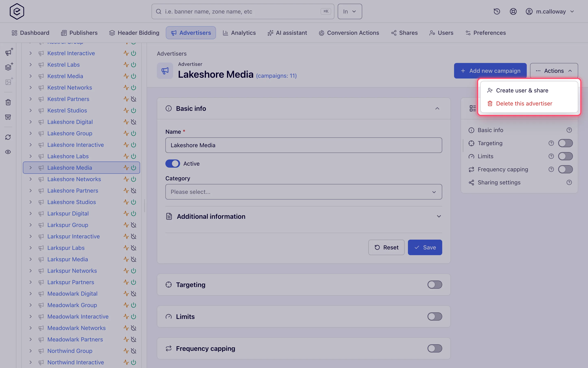Toggle Frequency capping in right side panel
This screenshot has width=588, height=368.
pos(565,169)
